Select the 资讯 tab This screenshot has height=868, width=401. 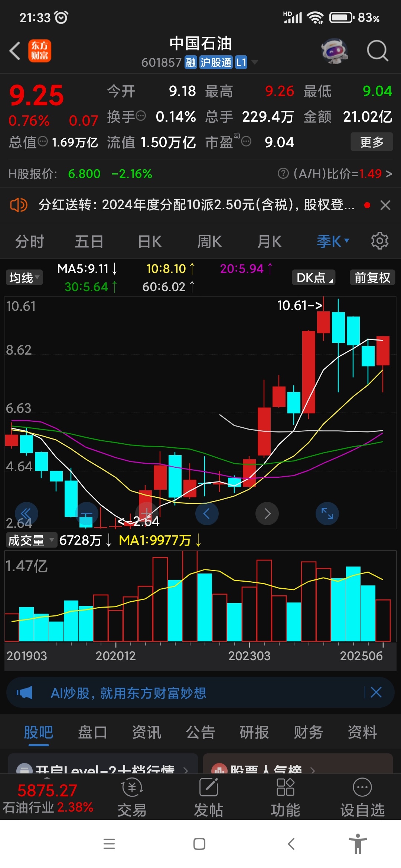point(147,732)
